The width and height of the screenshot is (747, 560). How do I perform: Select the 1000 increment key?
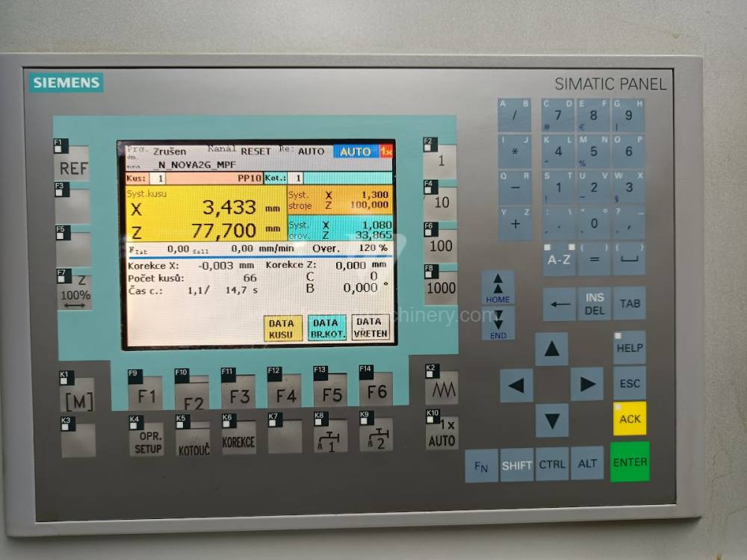tap(441, 287)
